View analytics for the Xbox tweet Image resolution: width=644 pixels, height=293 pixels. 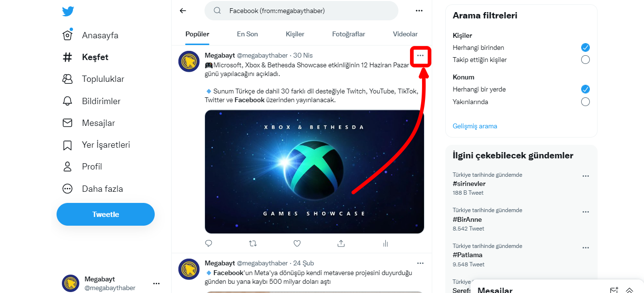point(385,243)
